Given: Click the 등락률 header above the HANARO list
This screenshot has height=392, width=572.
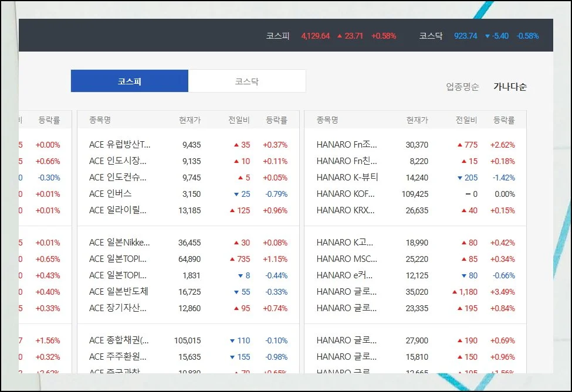Looking at the screenshot, I should pos(504,120).
